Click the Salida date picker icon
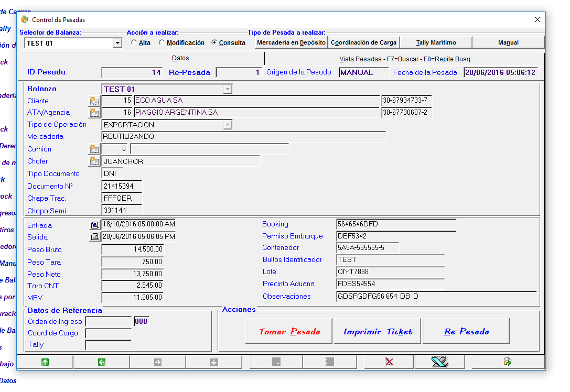The width and height of the screenshot is (570, 392). (x=94, y=237)
